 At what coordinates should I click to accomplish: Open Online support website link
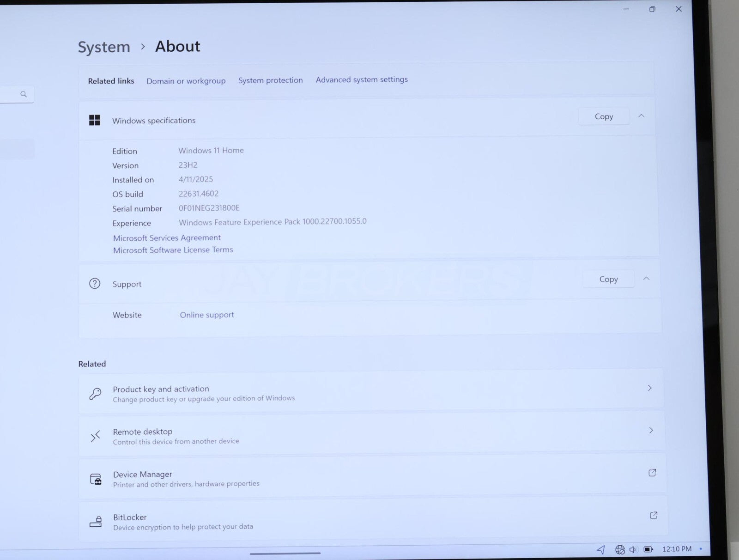(x=207, y=315)
